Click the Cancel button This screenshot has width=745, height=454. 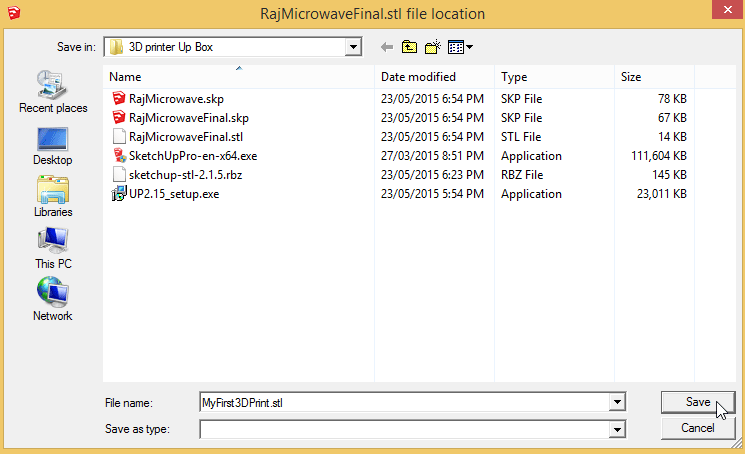[x=697, y=428]
